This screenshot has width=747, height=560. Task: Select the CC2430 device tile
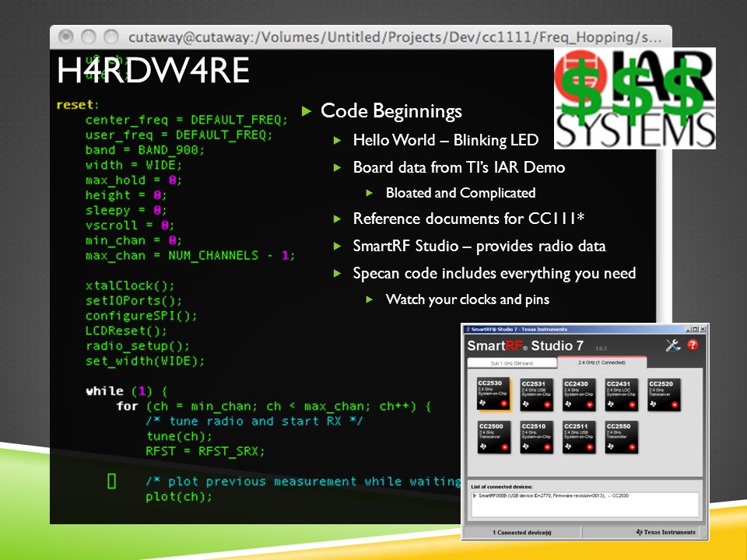tap(579, 395)
